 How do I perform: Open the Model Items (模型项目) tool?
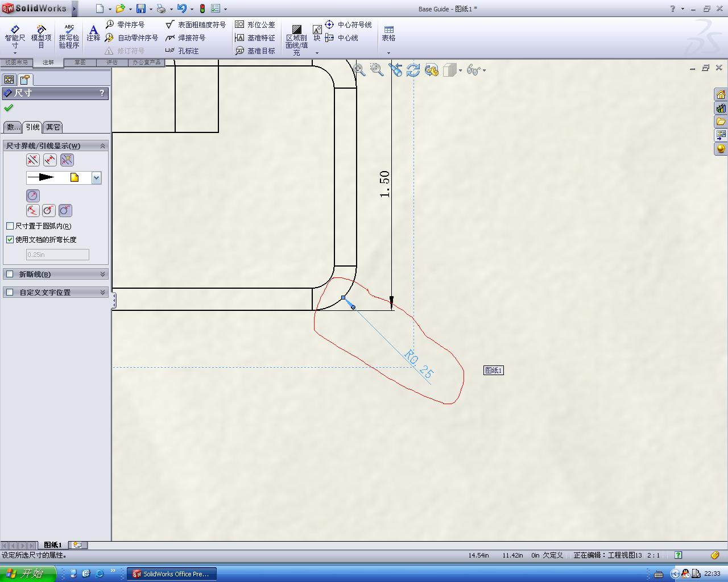click(41, 37)
